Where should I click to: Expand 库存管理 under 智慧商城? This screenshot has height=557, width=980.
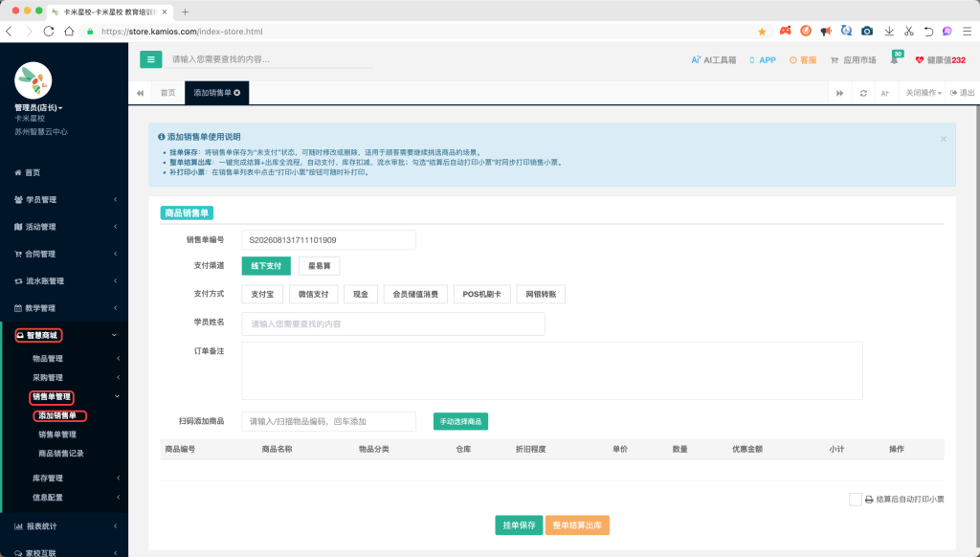(x=64, y=478)
